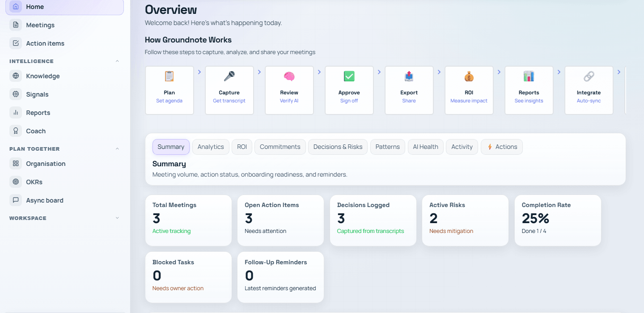Open the Analytics tab
Image resolution: width=644 pixels, height=313 pixels.
[211, 147]
